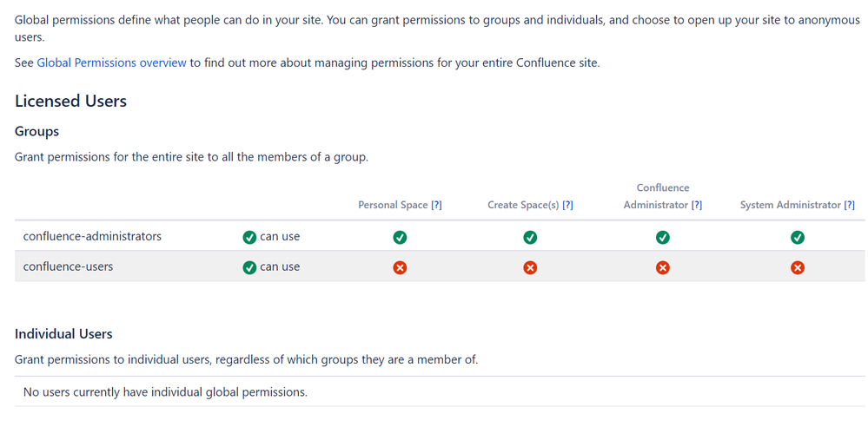Select the confluence-administrators group name
The width and height of the screenshot is (868, 427).
point(92,236)
